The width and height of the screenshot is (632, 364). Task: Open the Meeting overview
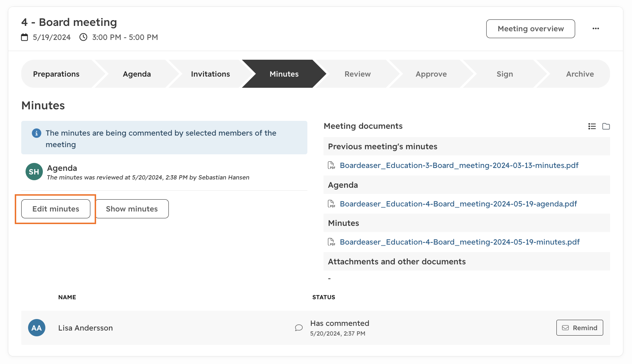[531, 29]
